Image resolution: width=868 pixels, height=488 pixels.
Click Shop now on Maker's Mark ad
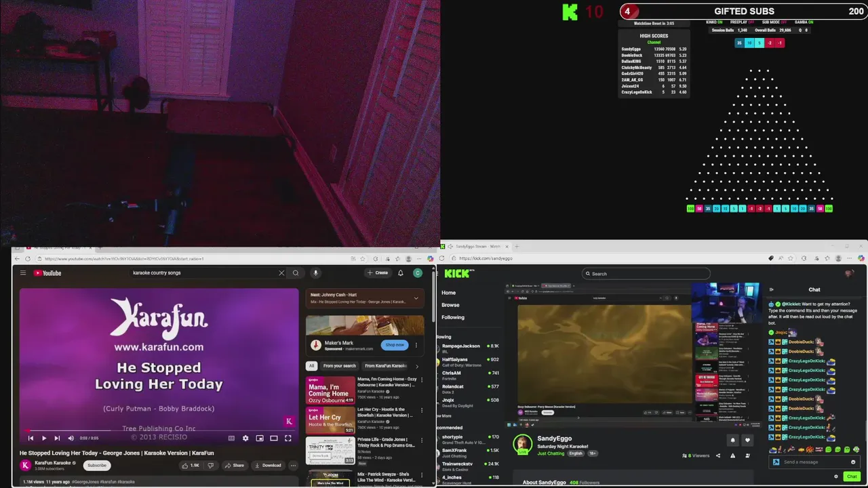pyautogui.click(x=395, y=345)
